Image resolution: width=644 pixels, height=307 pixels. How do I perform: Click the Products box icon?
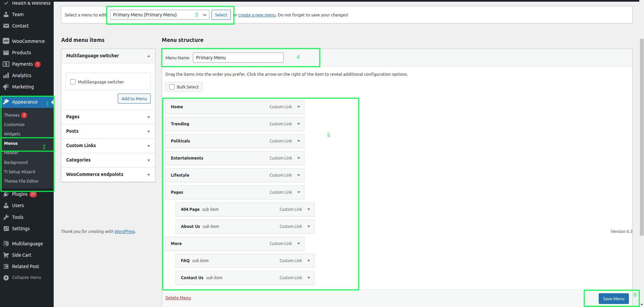tap(6, 53)
